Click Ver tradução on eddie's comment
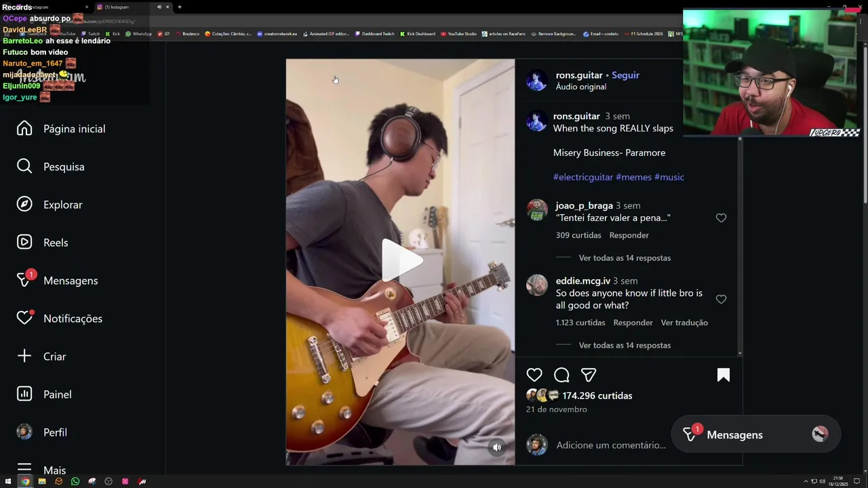Image resolution: width=868 pixels, height=488 pixels. [684, 323]
